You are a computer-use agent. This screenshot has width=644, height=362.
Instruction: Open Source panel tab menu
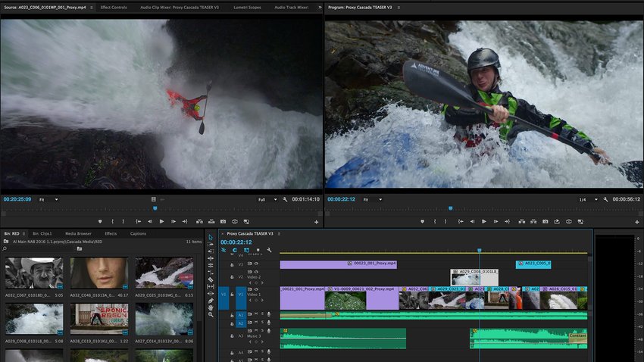click(x=91, y=8)
